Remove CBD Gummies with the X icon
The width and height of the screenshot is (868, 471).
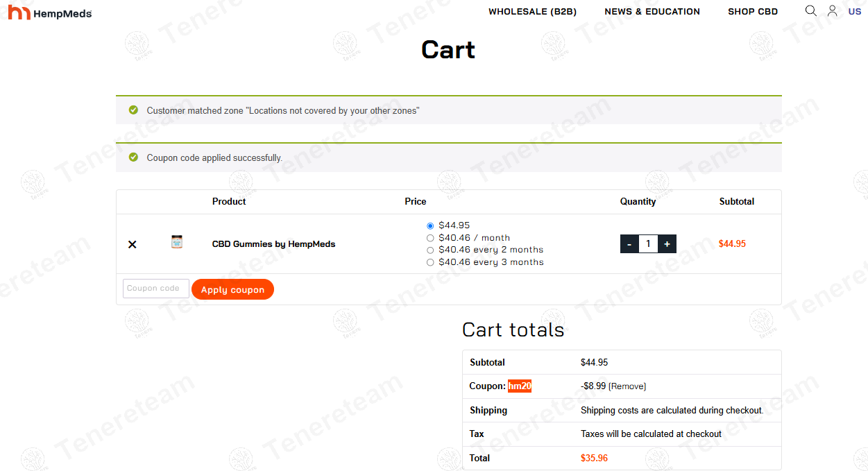click(133, 244)
